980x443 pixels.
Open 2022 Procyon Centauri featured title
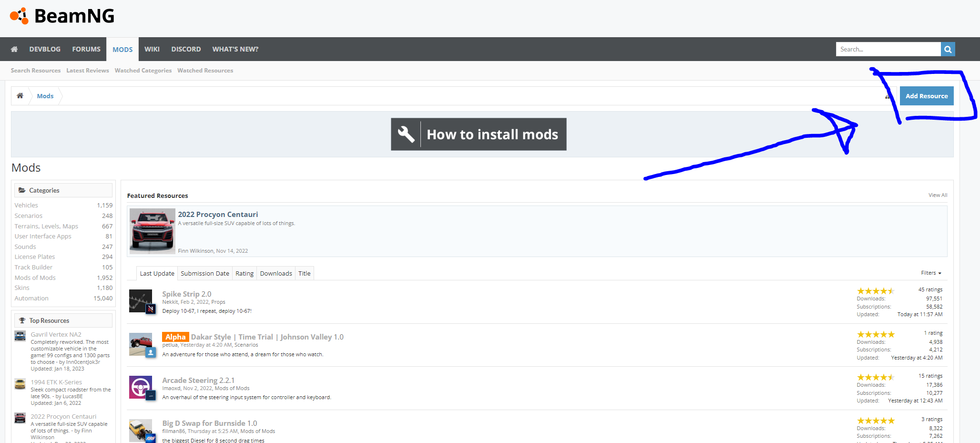click(218, 214)
